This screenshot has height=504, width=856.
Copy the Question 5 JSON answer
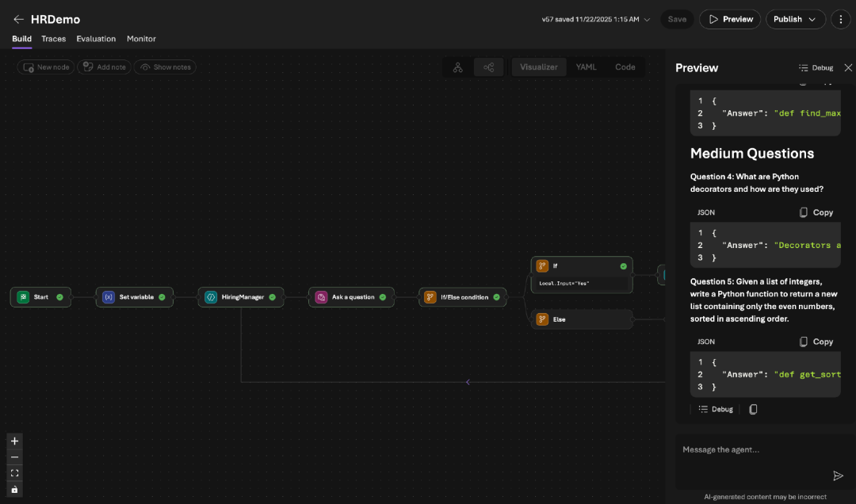[x=816, y=342]
